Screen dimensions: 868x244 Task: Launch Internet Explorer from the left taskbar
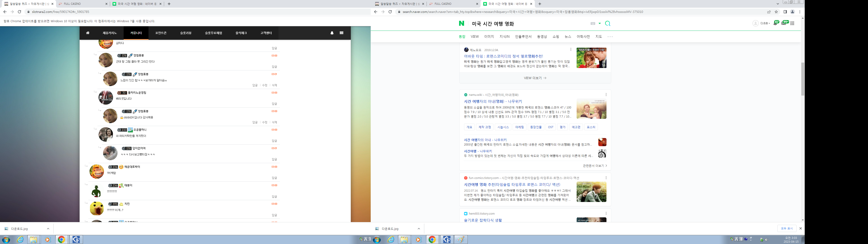21,240
